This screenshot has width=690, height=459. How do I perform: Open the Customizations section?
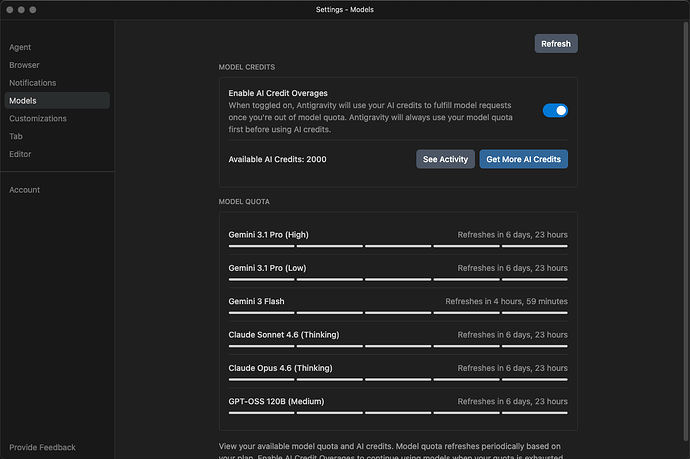[38, 119]
